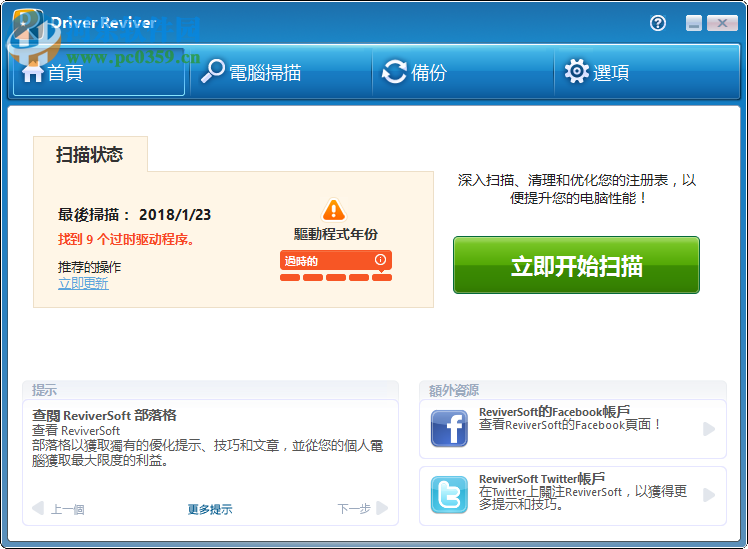Click the help question mark icon
The image size is (748, 549).
[658, 23]
